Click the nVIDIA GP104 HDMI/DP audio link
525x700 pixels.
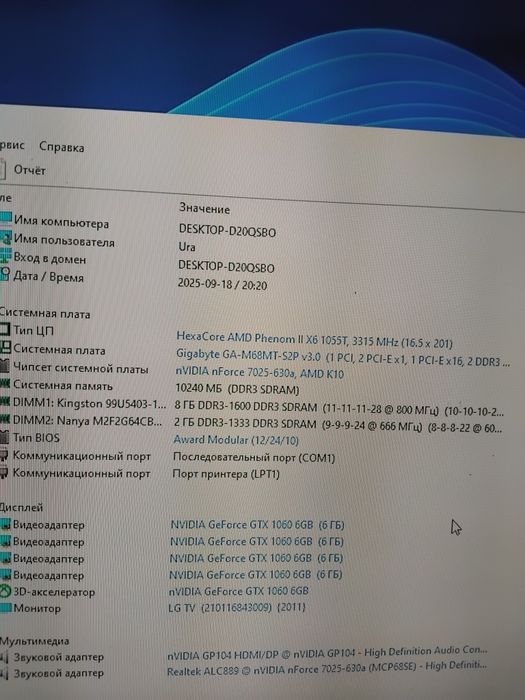pos(327,654)
